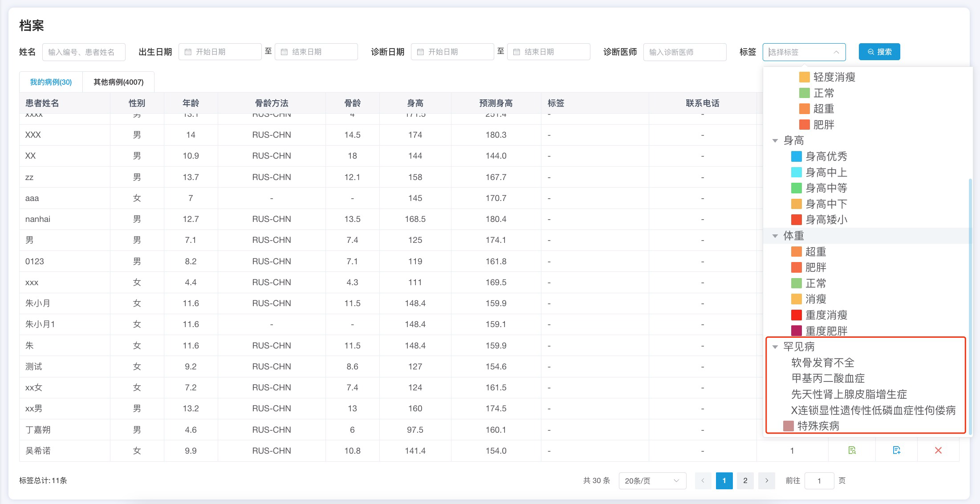Select the 软骨发育不全 tag
This screenshot has width=980, height=504.
coord(823,363)
